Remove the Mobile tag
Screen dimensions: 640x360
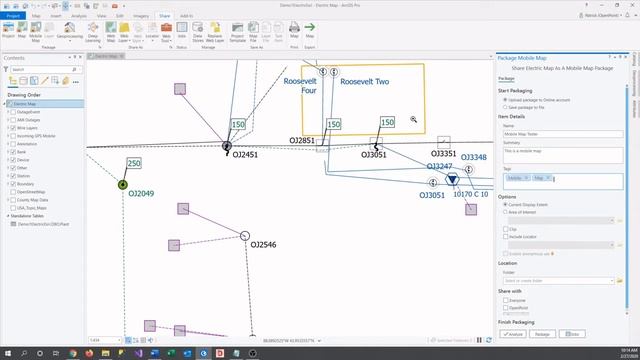click(x=527, y=178)
